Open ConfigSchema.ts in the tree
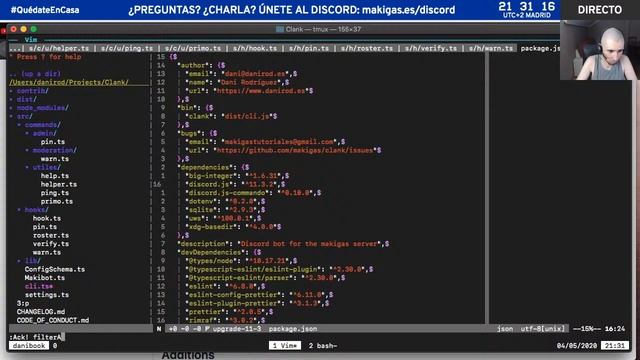 click(55, 269)
